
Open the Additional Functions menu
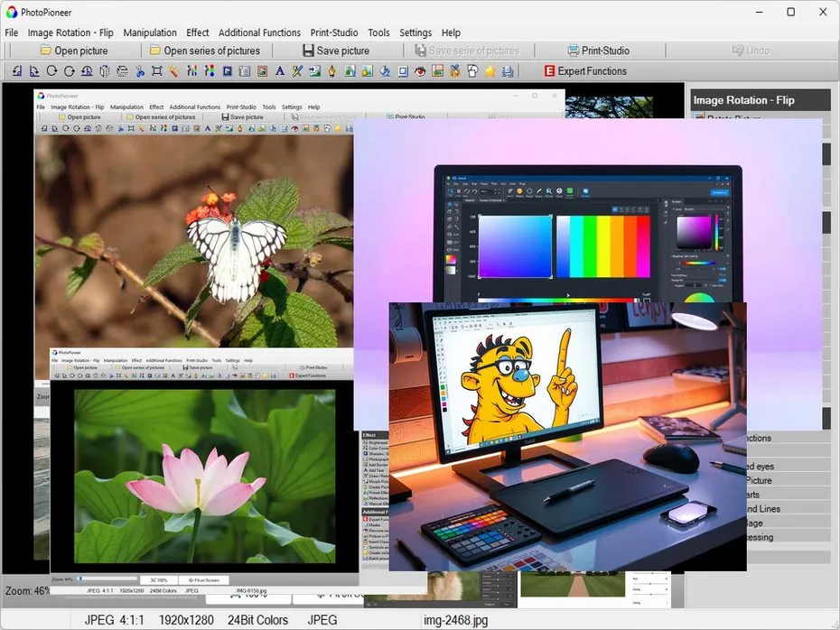tap(259, 32)
